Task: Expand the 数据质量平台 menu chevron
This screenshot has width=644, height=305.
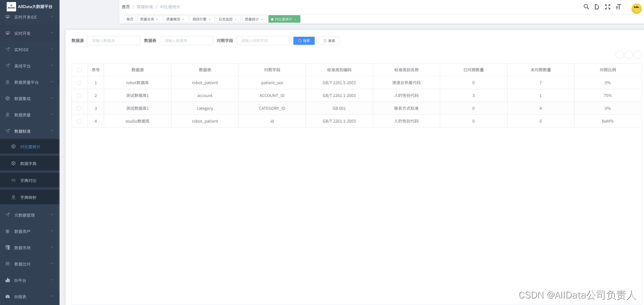Action: click(x=52, y=82)
